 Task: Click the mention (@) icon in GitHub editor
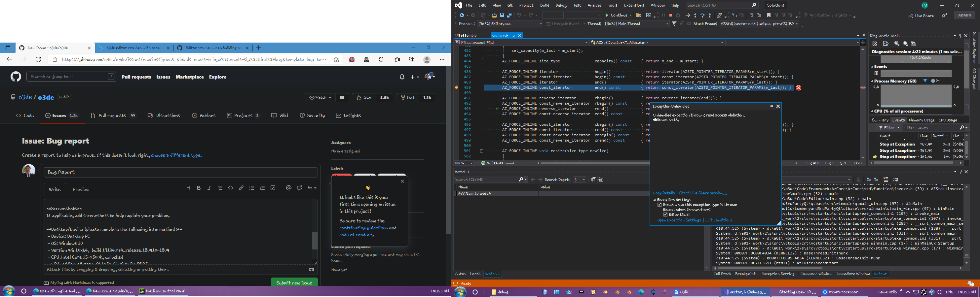(x=289, y=188)
